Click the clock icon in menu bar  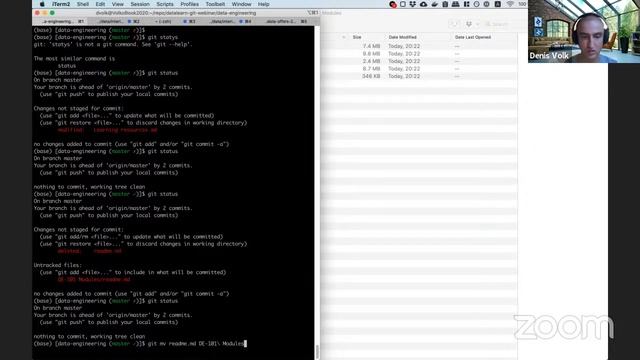coord(476,4)
